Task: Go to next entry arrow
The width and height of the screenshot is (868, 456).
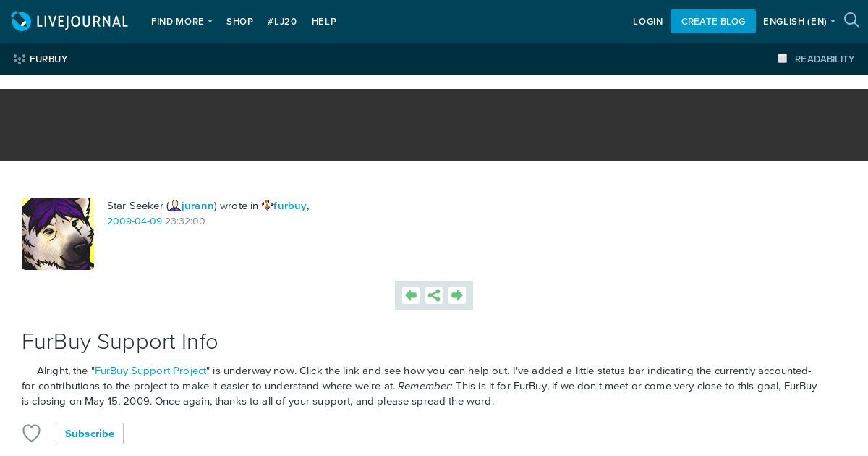Action: coord(457,295)
